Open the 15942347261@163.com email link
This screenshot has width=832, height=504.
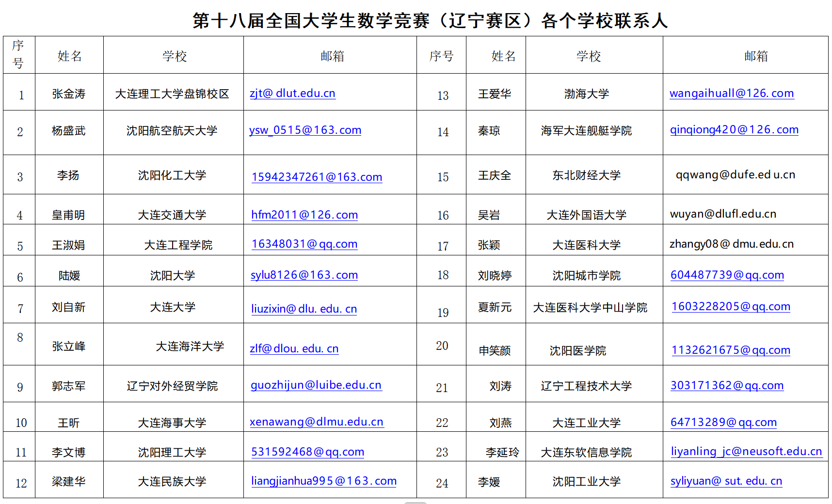[x=317, y=177]
